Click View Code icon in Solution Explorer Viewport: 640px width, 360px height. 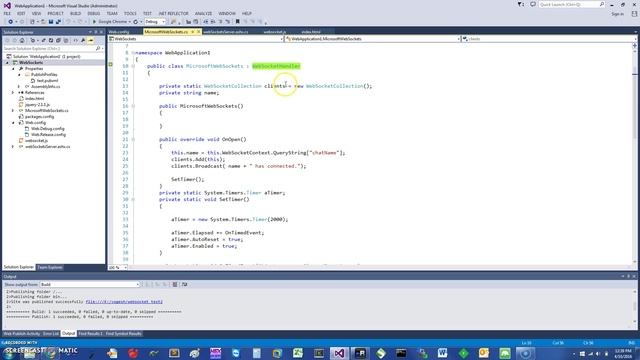[x=76, y=40]
